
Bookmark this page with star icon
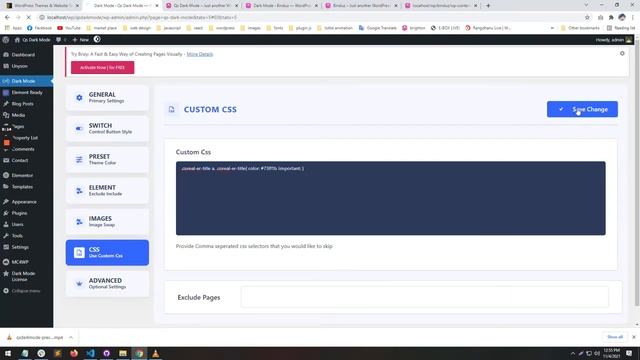click(x=587, y=17)
